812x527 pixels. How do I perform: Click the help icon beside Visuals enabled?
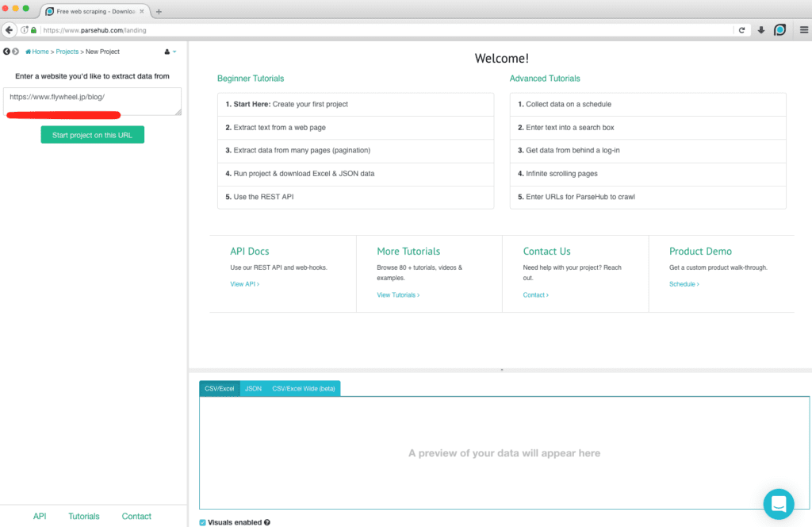click(267, 522)
